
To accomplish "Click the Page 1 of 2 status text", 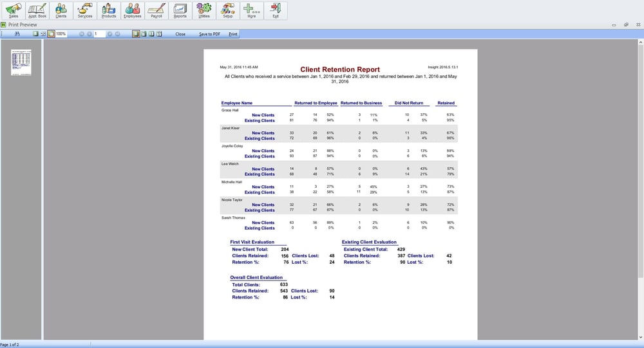I will 10,345.
